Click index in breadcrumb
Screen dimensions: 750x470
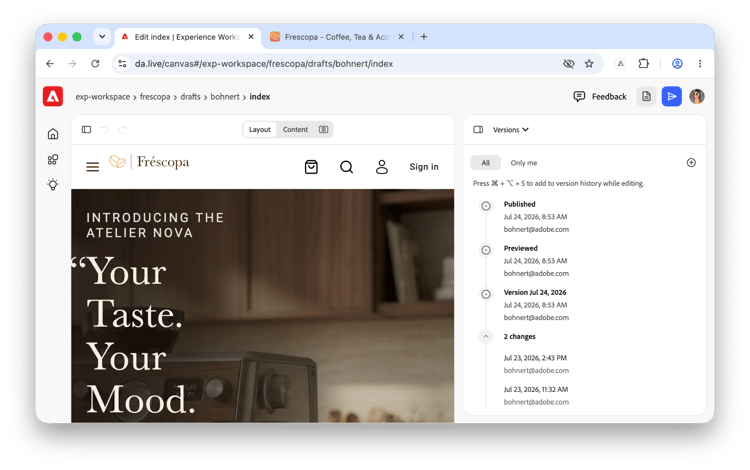[x=260, y=97]
